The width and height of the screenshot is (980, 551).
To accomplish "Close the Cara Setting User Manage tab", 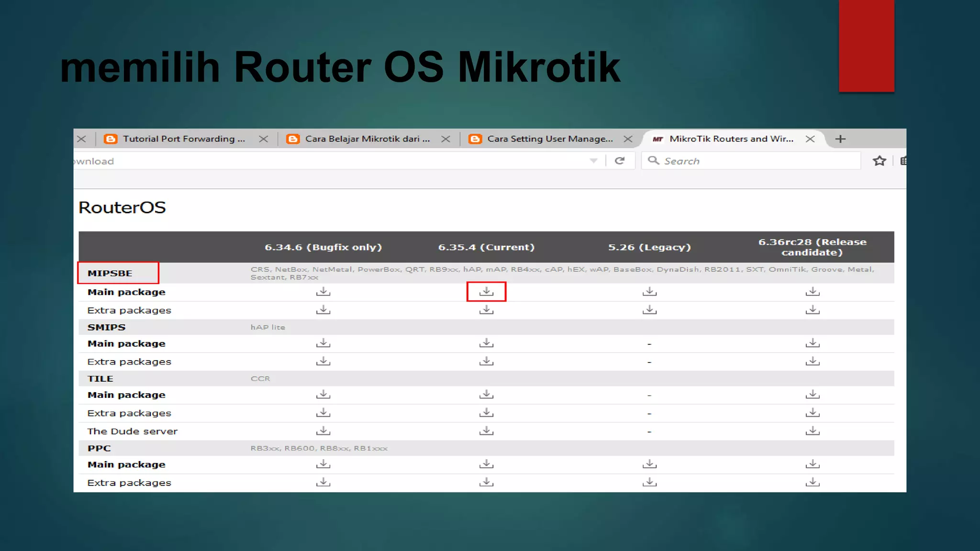I will pyautogui.click(x=628, y=139).
